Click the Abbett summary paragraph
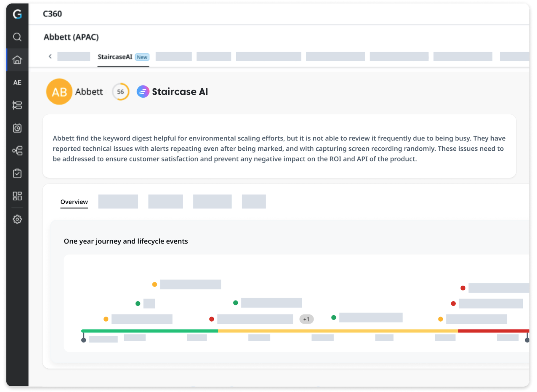This screenshot has width=537, height=392. pos(279,148)
